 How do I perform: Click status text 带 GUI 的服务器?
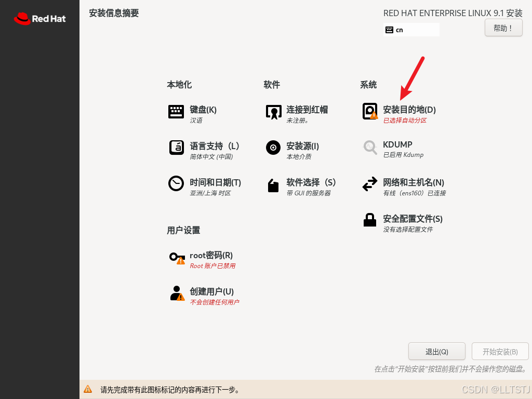tap(309, 193)
